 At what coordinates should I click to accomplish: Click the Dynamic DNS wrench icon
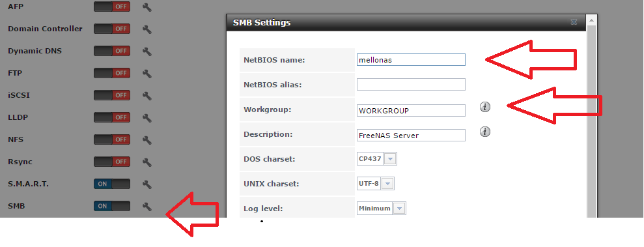[x=147, y=51]
